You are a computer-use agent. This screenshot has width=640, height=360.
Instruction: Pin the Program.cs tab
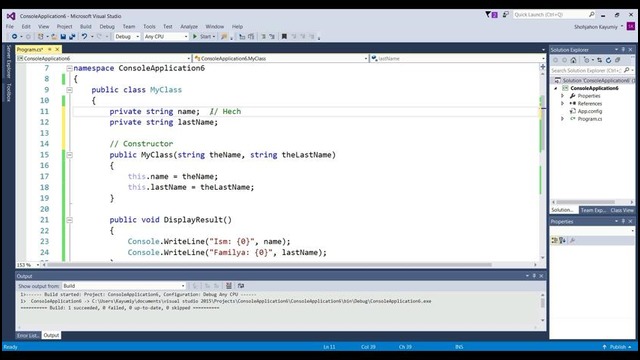[50, 49]
